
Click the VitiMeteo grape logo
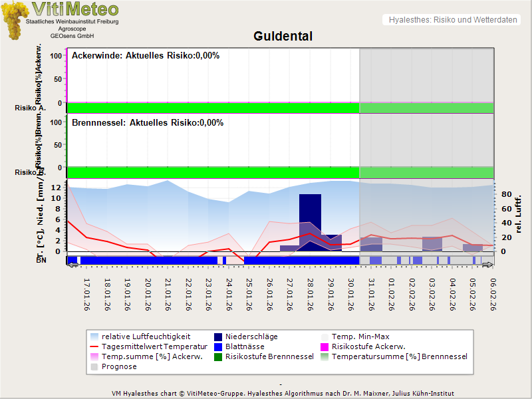click(15, 21)
